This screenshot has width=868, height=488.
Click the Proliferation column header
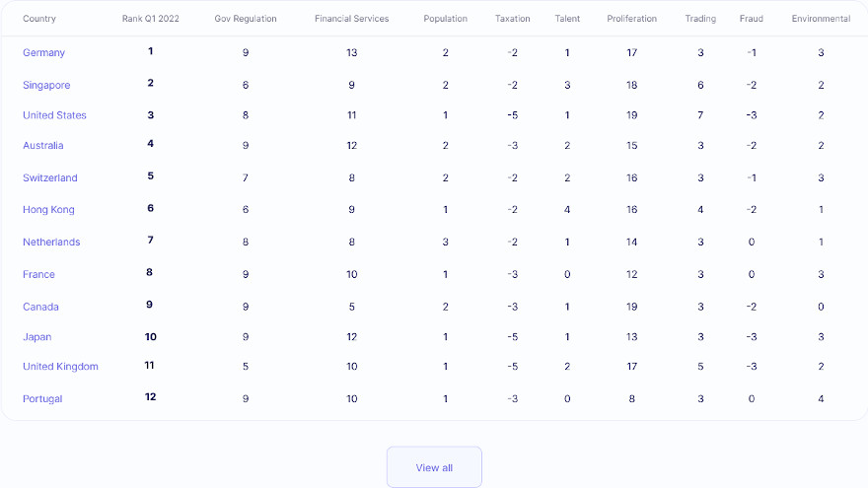pyautogui.click(x=631, y=19)
